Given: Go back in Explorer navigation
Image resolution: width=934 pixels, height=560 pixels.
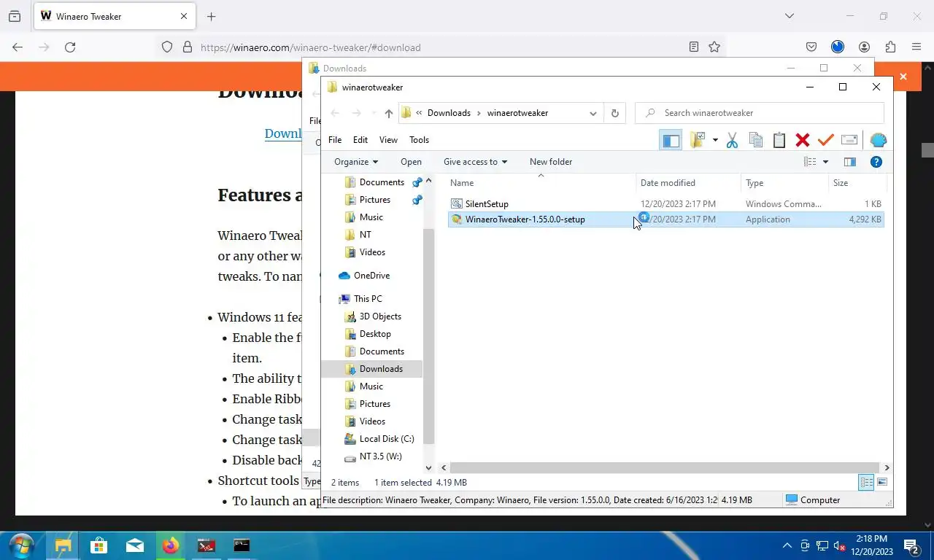Looking at the screenshot, I should 335,113.
